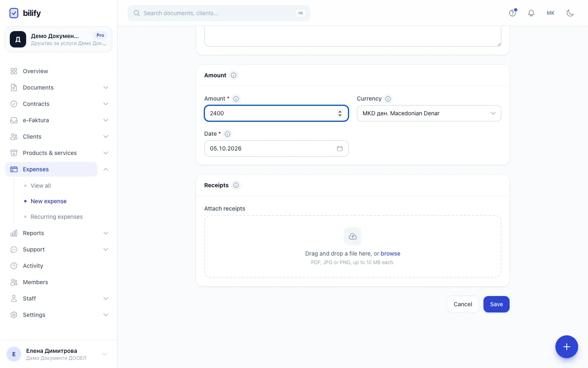Screen dimensions: 588x368
Task: Show info tooltip for Date
Action: (x=227, y=134)
